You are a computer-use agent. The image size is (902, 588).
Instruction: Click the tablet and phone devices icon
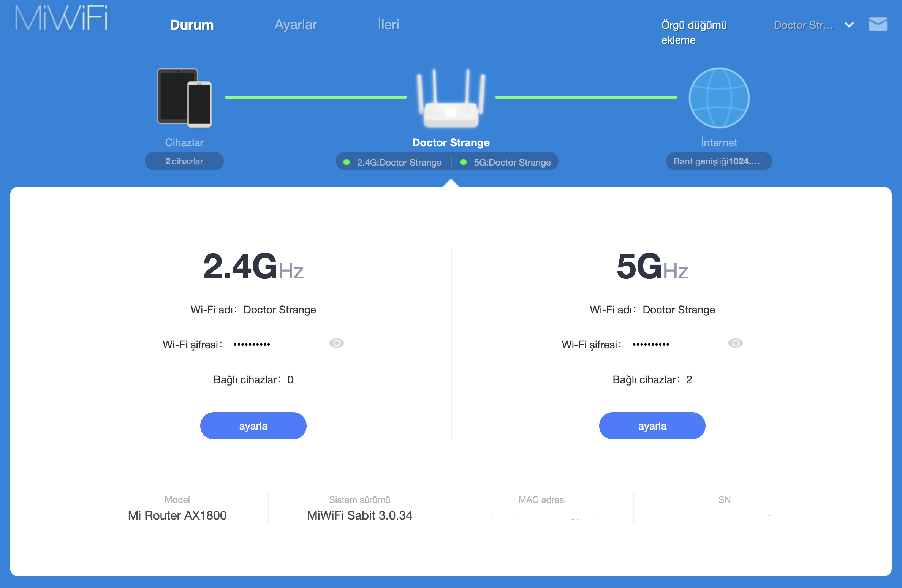tap(184, 98)
